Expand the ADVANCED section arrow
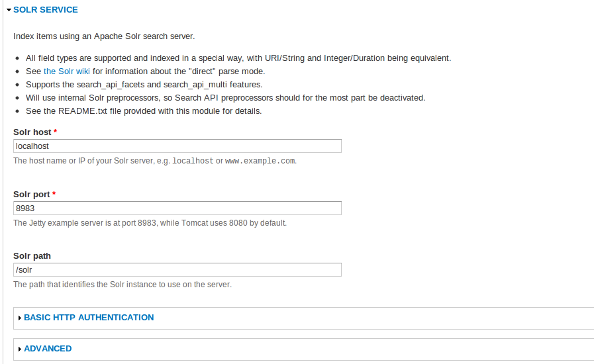Viewport: 594px width, 364px height. pos(20,349)
